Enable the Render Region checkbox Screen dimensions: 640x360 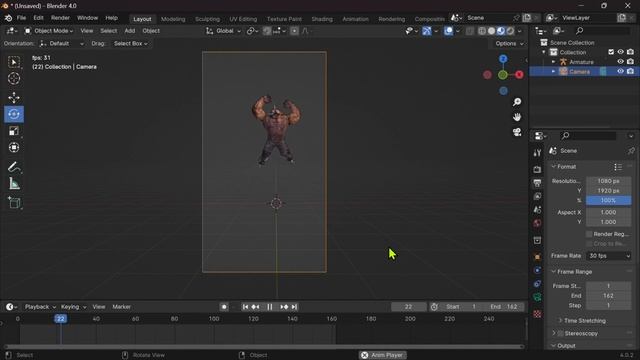coord(589,234)
